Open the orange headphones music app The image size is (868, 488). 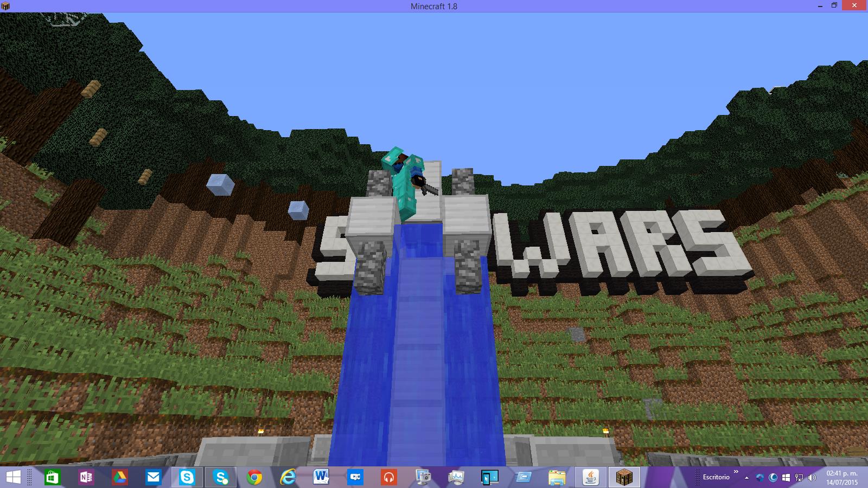(x=389, y=477)
